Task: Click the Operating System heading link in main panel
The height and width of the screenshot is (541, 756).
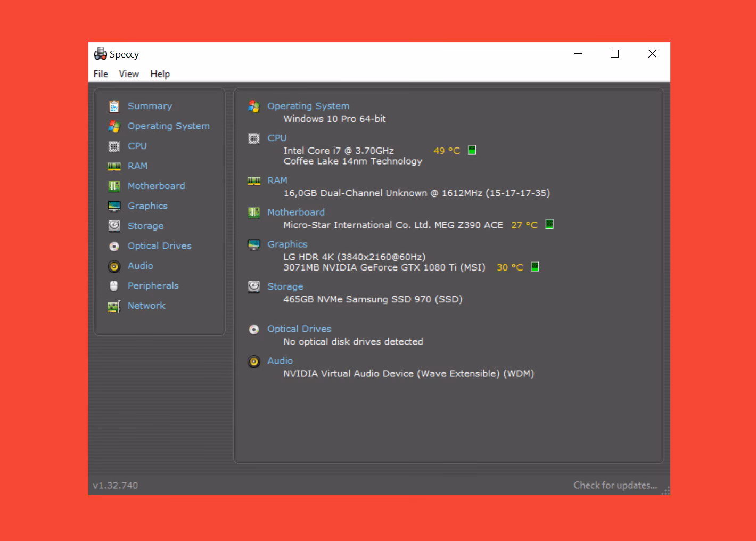Action: (x=308, y=106)
